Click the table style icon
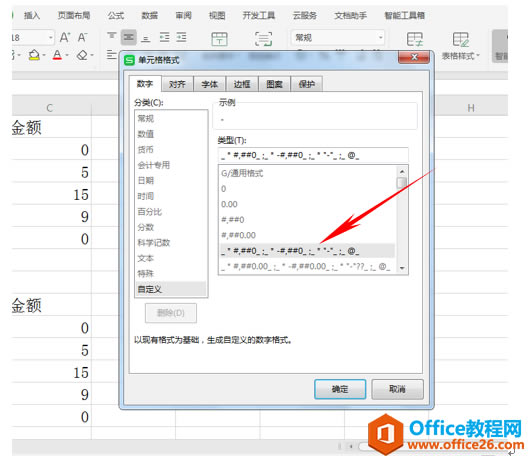 (x=461, y=39)
